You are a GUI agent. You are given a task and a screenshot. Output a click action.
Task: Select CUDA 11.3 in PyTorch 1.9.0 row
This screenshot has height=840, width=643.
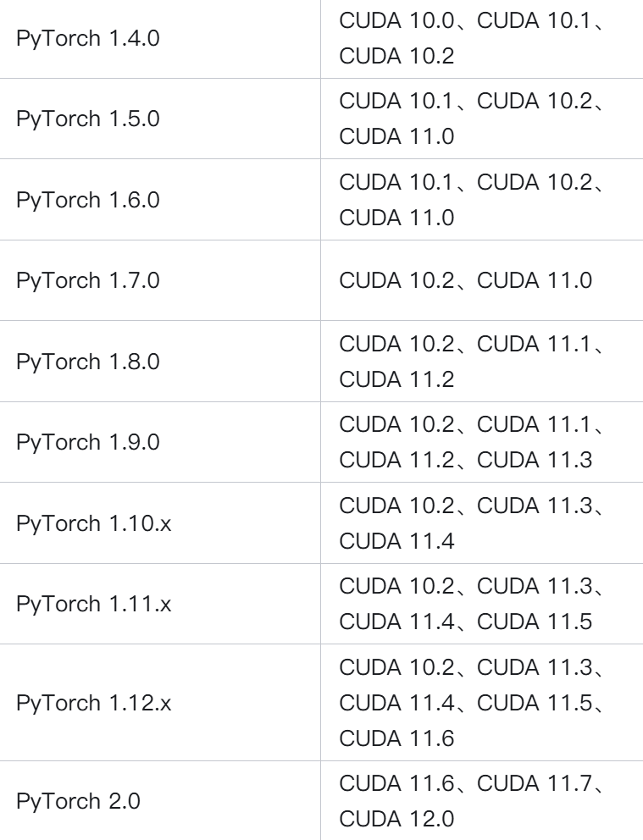click(x=535, y=460)
